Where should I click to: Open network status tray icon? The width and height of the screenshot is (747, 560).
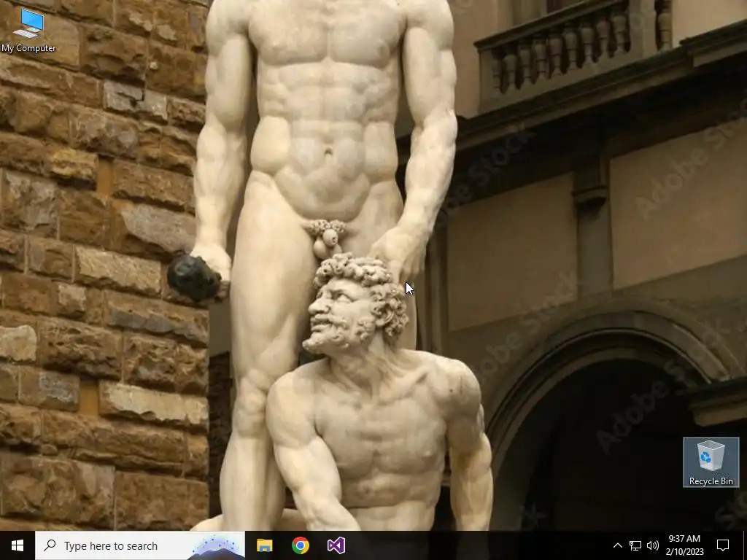pyautogui.click(x=635, y=545)
